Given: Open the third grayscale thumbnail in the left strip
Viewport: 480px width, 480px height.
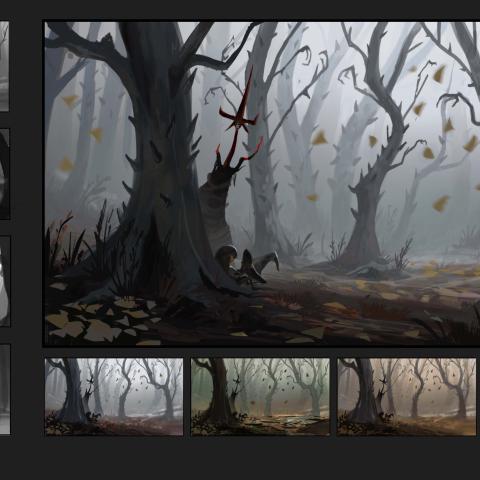Looking at the screenshot, I should (5, 281).
